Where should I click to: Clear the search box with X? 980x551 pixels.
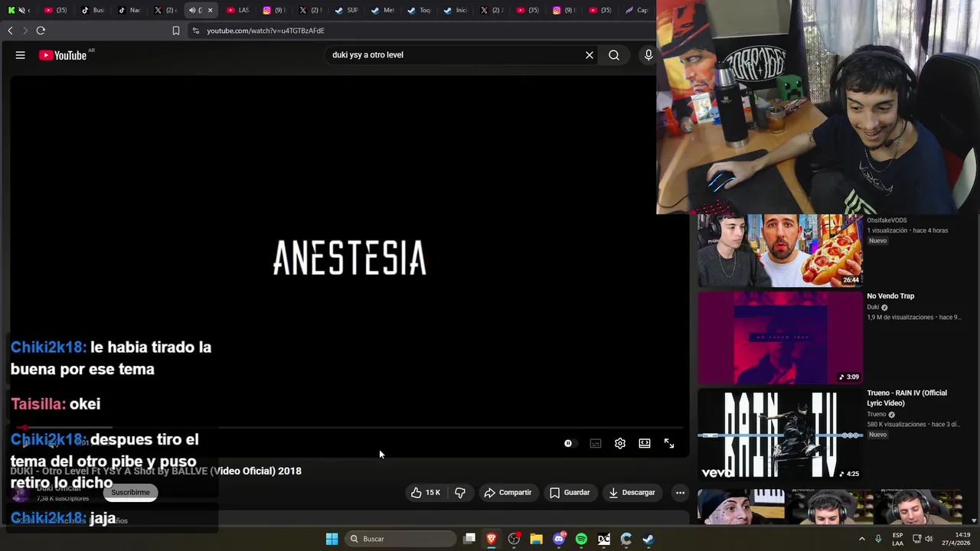click(590, 55)
